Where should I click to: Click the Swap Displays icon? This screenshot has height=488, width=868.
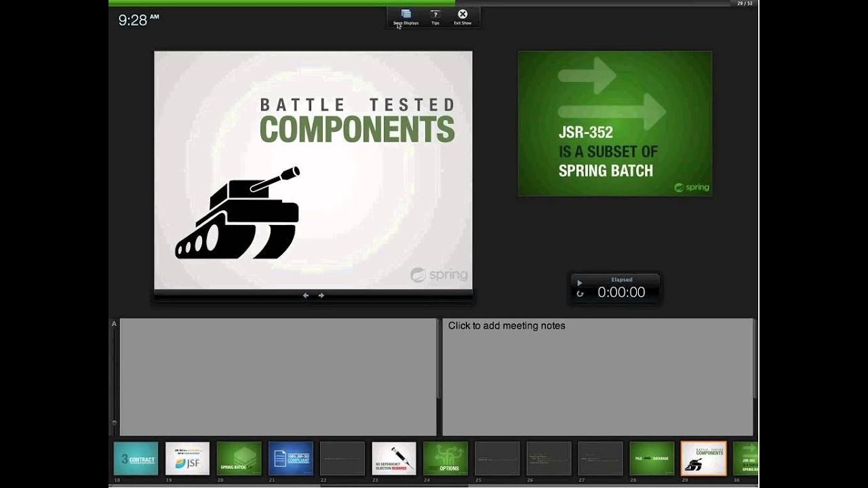(406, 14)
